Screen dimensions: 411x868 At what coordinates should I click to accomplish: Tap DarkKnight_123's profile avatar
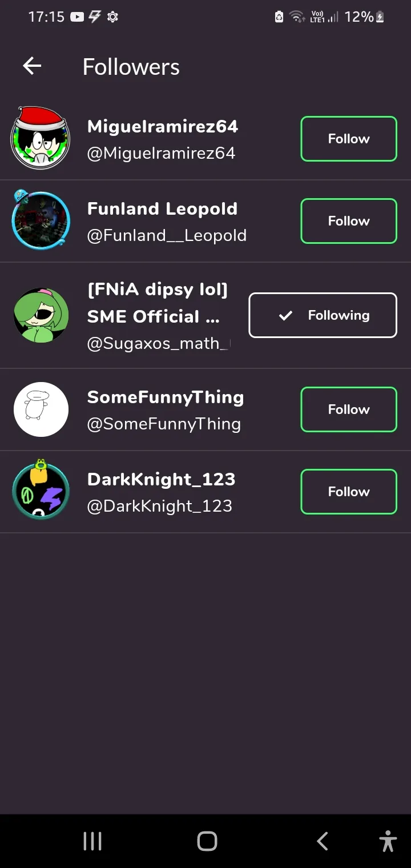(41, 492)
